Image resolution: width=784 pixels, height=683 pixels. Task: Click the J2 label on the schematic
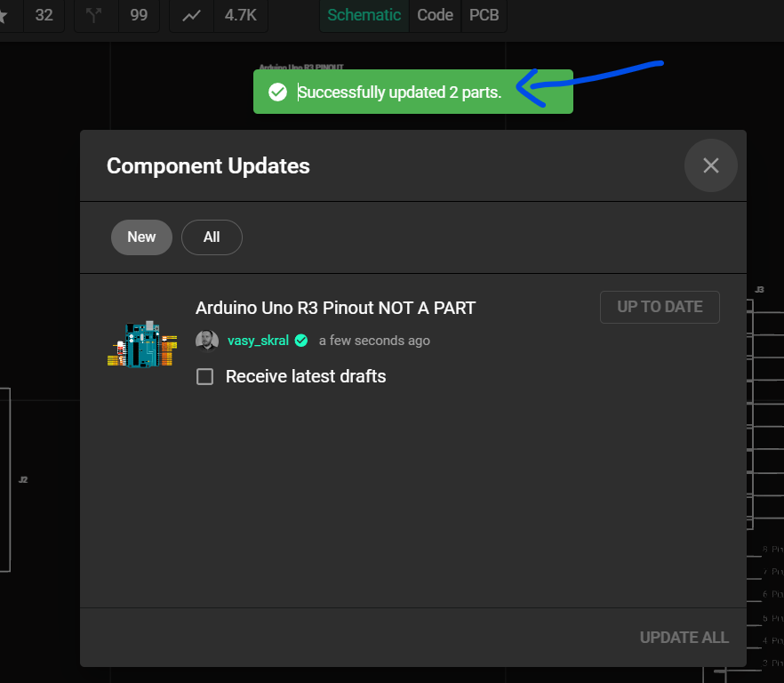(x=23, y=480)
